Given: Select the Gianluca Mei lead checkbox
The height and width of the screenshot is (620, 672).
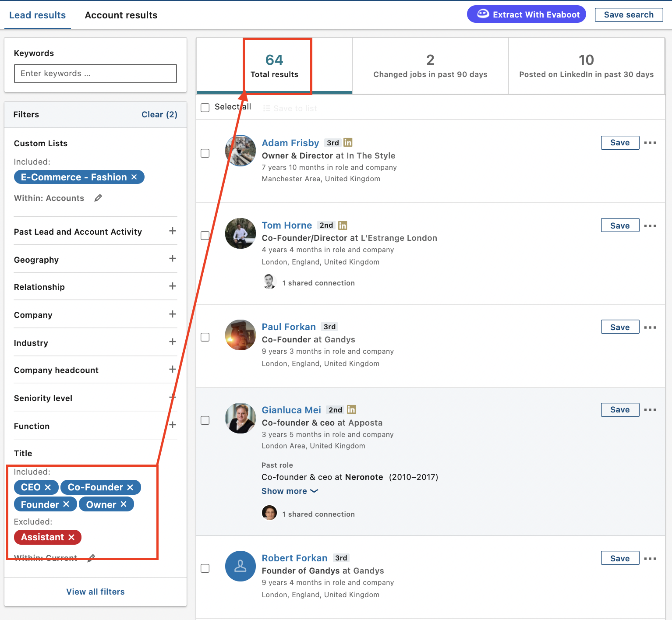Looking at the screenshot, I should (x=205, y=420).
